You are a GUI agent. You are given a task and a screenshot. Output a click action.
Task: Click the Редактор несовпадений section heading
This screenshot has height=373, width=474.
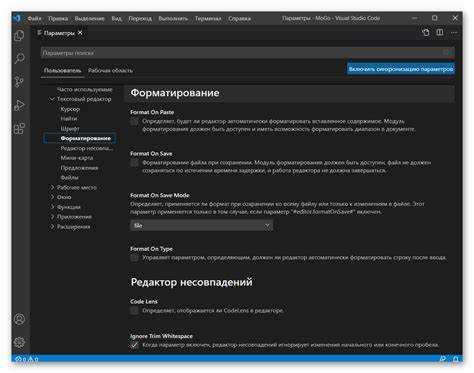pyautogui.click(x=192, y=282)
